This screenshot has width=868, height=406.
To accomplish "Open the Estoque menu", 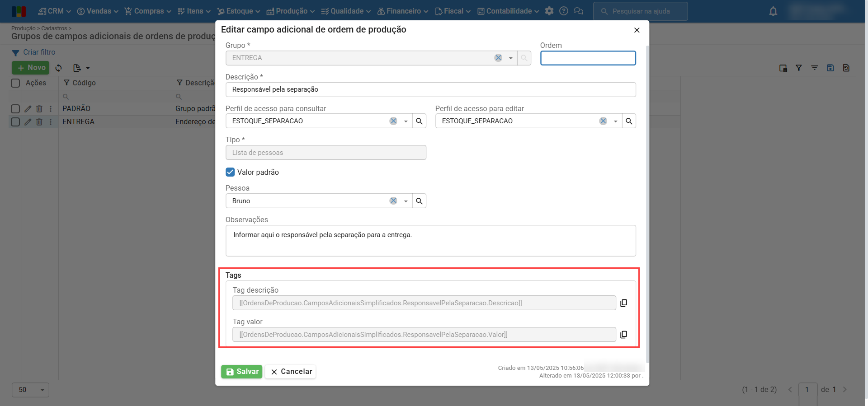I will click(x=239, y=11).
